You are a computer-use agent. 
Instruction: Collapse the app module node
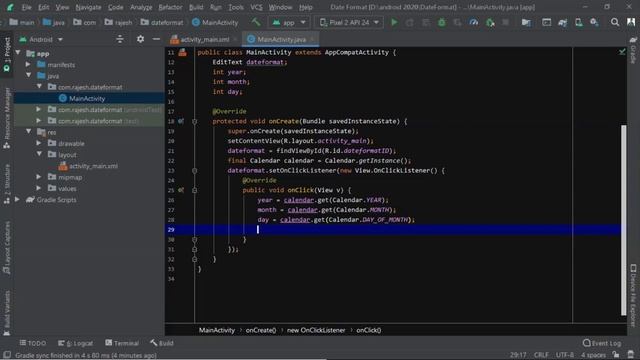coord(18,53)
